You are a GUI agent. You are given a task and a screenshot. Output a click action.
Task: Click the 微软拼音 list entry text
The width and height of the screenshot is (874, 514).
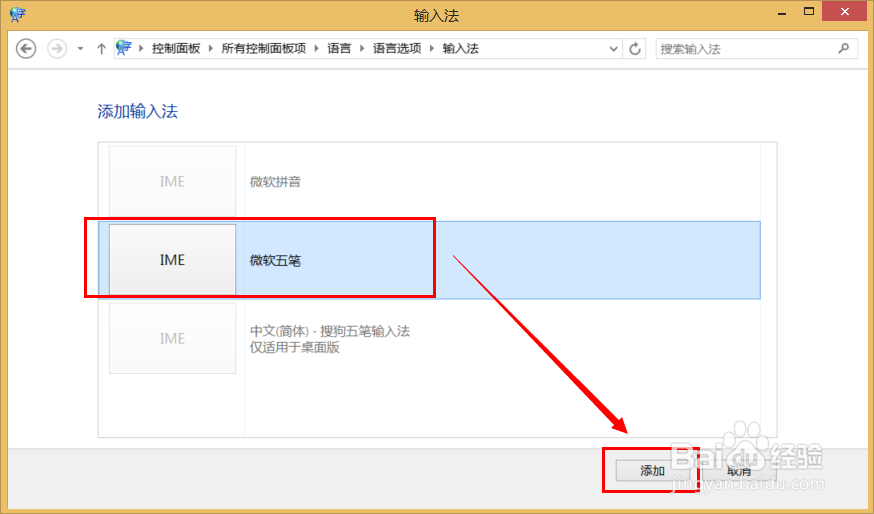coord(275,182)
